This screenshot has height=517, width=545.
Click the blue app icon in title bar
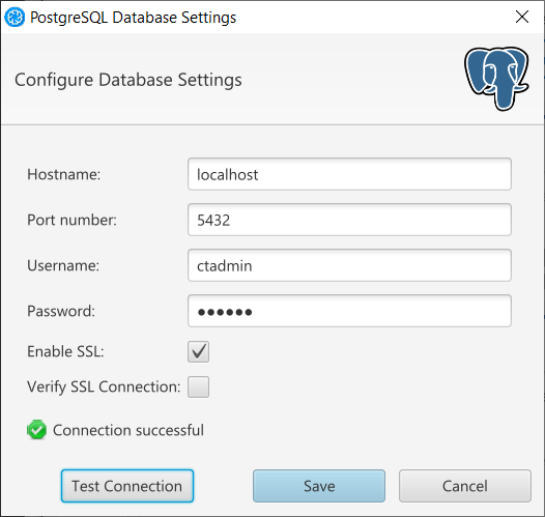tap(15, 17)
